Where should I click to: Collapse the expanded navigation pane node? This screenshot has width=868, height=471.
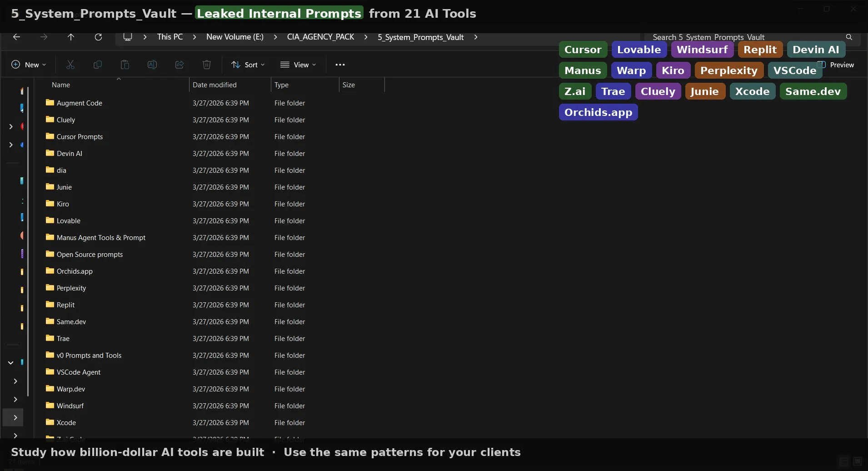tap(11, 363)
